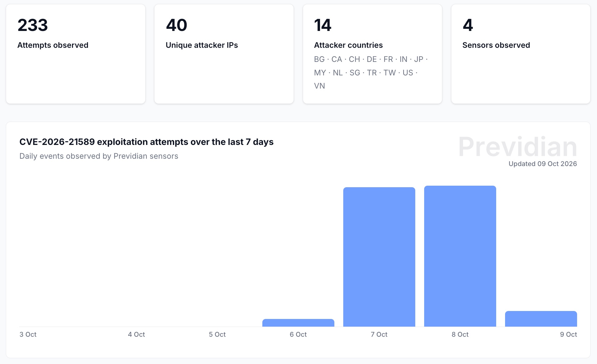Click the BG country code
This screenshot has width=597, height=364.
(x=319, y=59)
